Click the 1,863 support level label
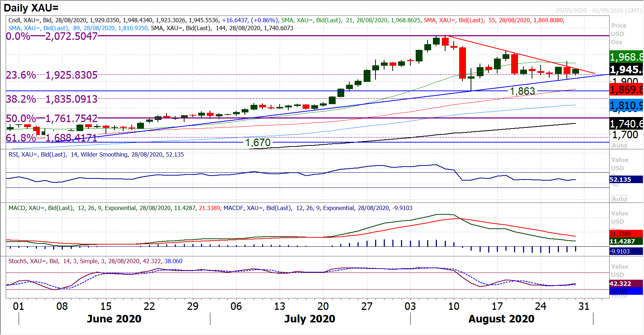 click(x=522, y=91)
